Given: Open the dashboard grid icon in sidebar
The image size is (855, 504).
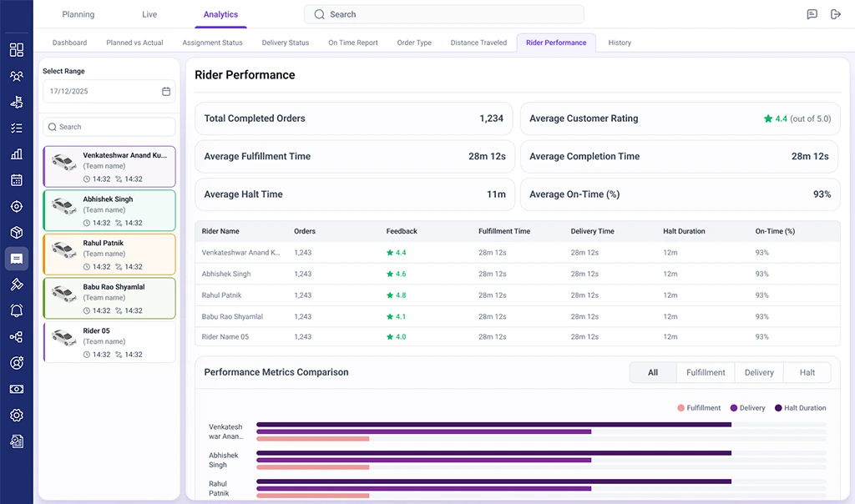Looking at the screenshot, I should pos(17,50).
